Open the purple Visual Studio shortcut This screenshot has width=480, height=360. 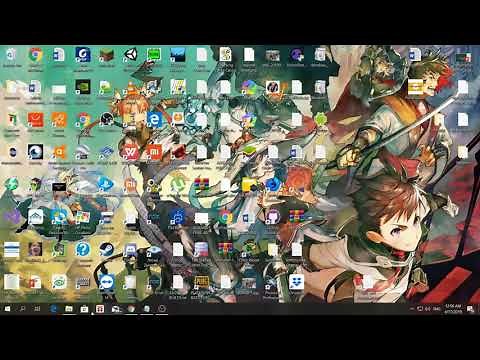click(11, 217)
